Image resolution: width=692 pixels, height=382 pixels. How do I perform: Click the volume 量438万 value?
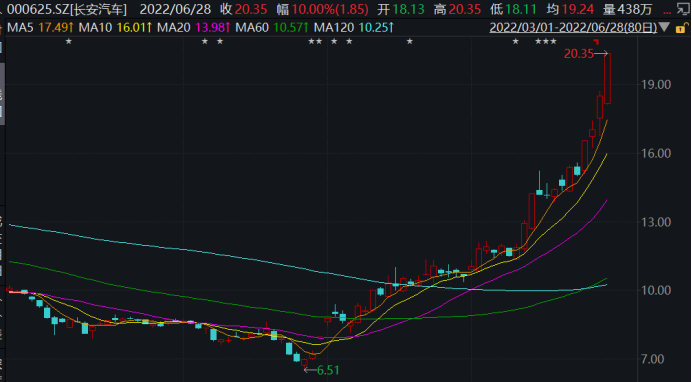pyautogui.click(x=627, y=9)
